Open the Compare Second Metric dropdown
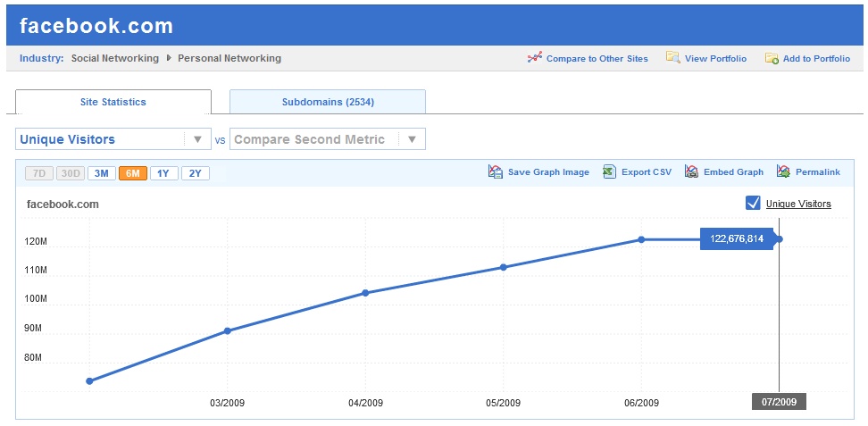Screen dimensions: 868x426 [327, 139]
